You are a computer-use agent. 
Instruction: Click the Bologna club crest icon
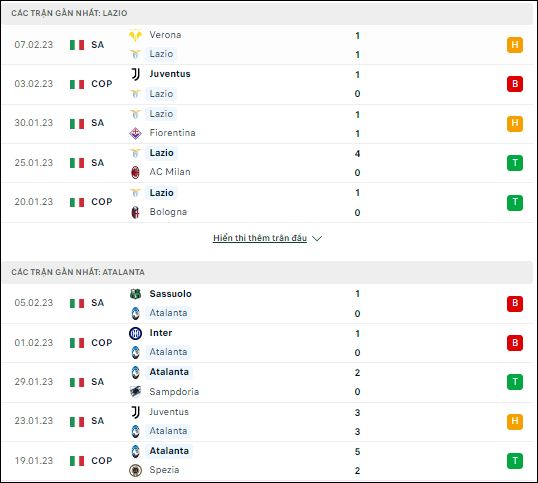click(136, 212)
